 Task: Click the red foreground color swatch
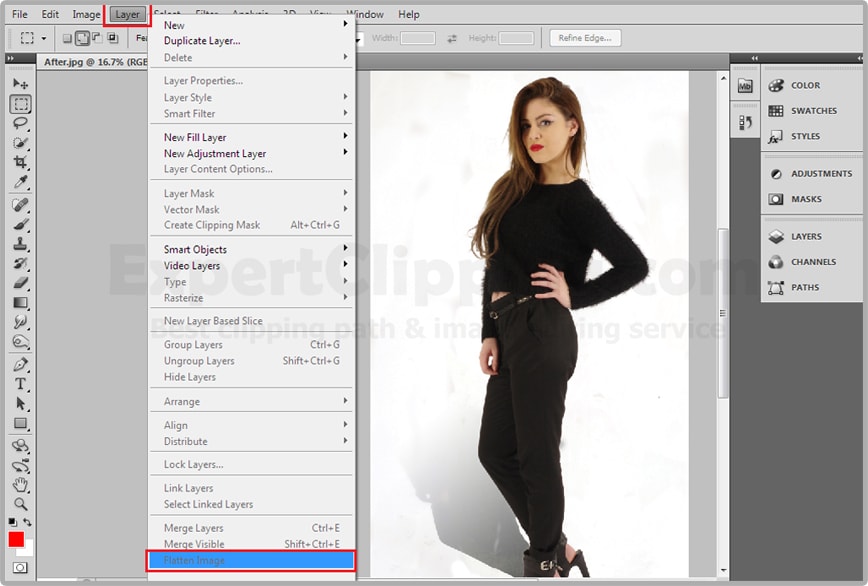(16, 539)
